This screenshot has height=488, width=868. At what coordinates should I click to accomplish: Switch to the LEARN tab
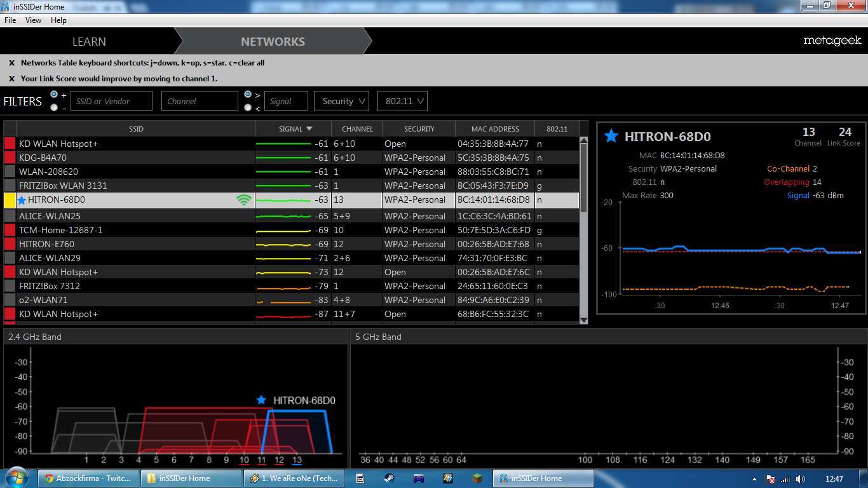[x=89, y=42]
